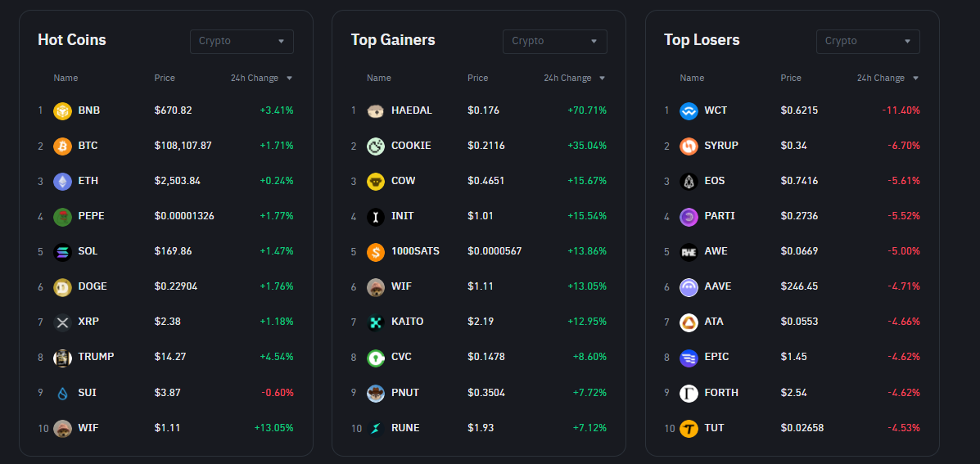Sort Hot Coins by 24h Change

(x=261, y=79)
